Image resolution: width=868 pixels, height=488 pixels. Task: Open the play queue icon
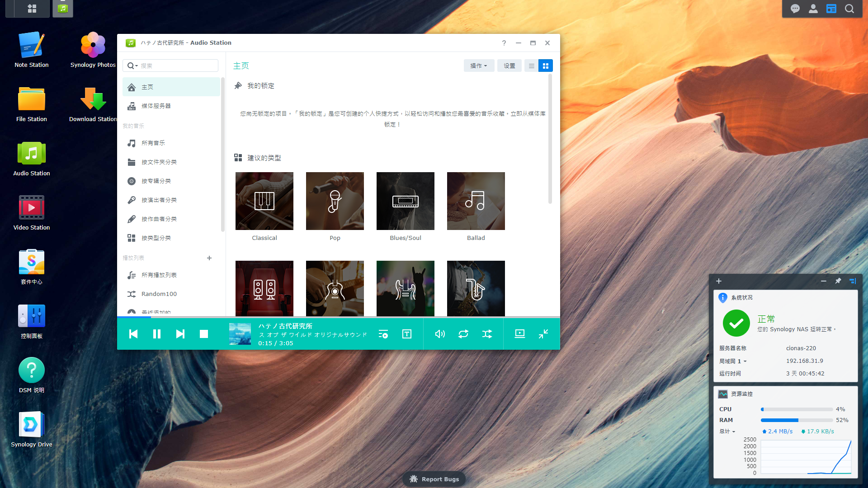[x=383, y=334]
